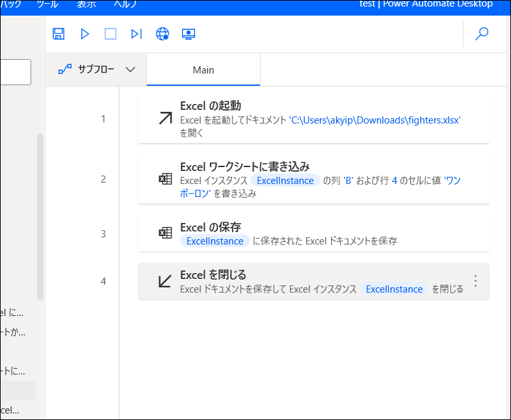Image resolution: width=511 pixels, height=420 pixels.
Task: Click line number 3
Action: (x=103, y=234)
